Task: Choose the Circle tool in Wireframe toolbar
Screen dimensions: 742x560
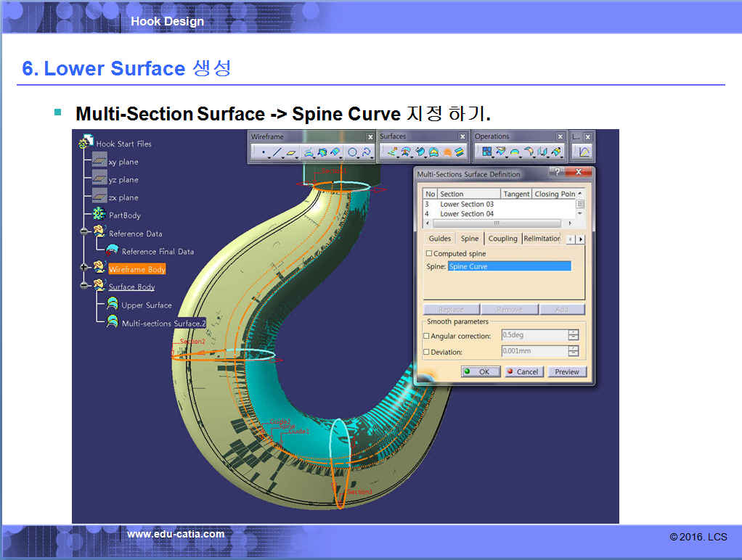Action: [352, 152]
